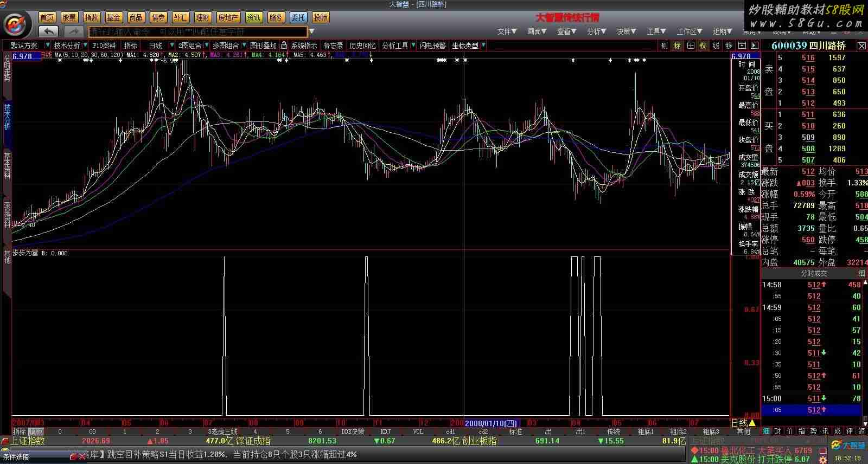Open the 查看 menu
868x464 pixels.
566,31
